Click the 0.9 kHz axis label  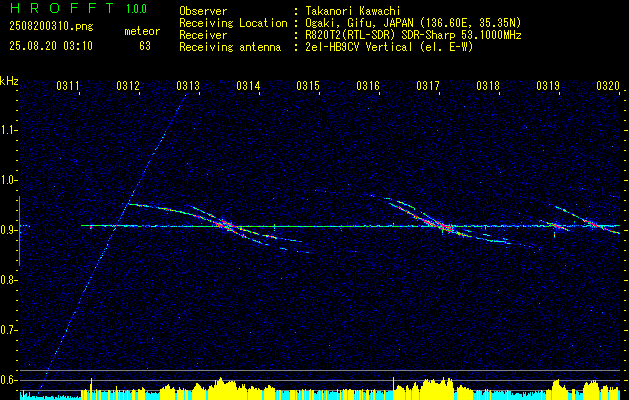coord(9,230)
